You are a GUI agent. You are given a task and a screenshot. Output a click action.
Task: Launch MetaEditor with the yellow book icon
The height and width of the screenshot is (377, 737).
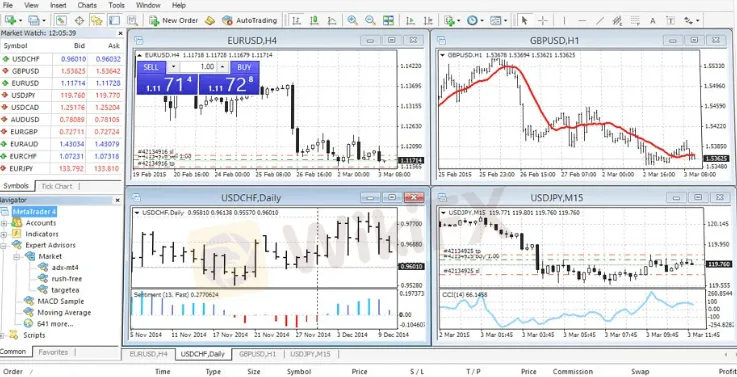(210, 20)
